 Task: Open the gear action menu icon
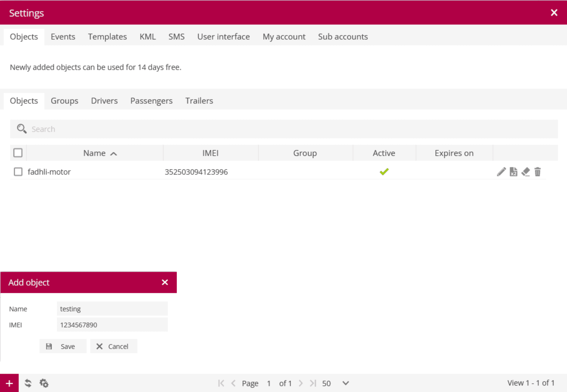click(44, 383)
